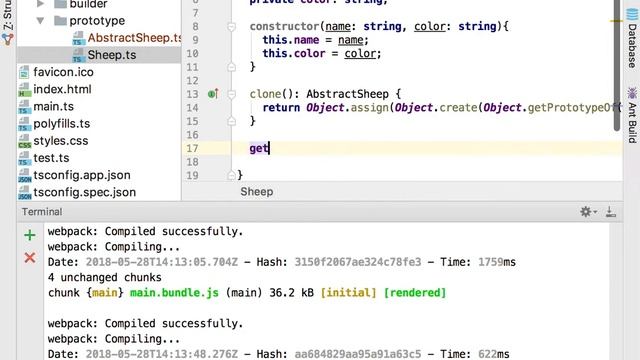
Task: Fold the clone method at line 13
Action: coord(231,94)
